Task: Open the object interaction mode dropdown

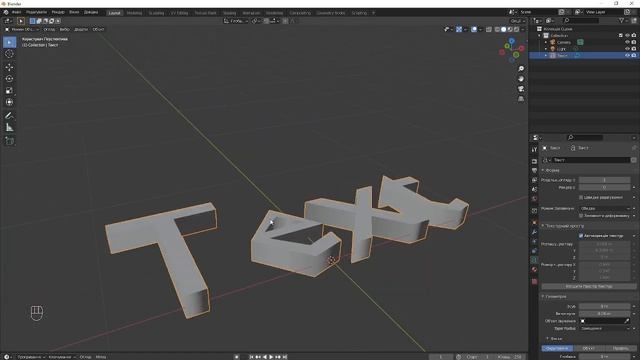Action: [x=22, y=29]
